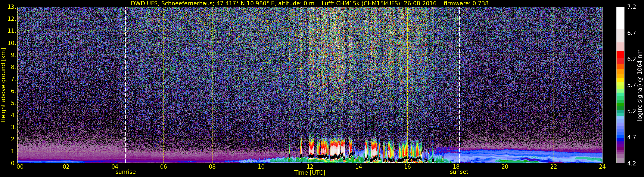Click the time axis tick '12'
Viewport: 644px width, 177px height.
click(x=310, y=167)
